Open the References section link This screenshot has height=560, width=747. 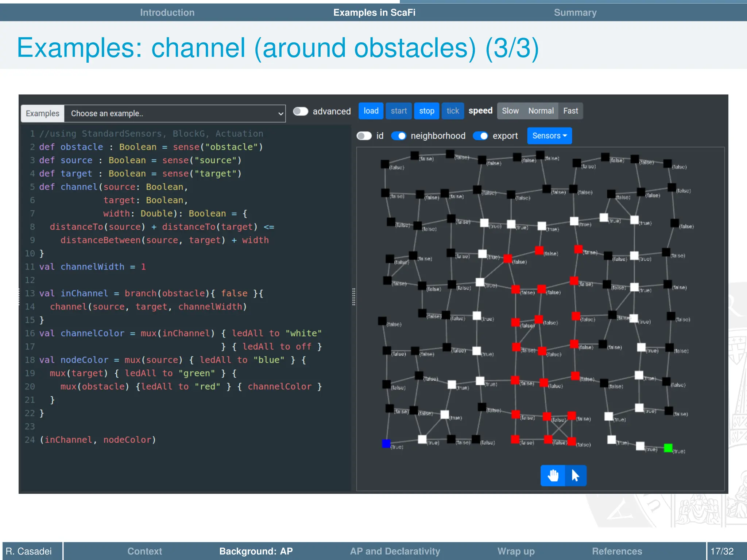(617, 551)
